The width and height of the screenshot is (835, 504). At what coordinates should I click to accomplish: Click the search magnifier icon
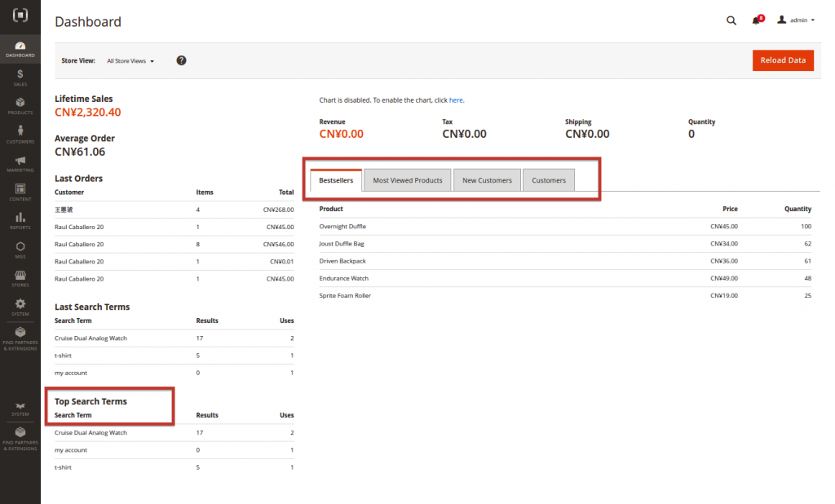731,20
